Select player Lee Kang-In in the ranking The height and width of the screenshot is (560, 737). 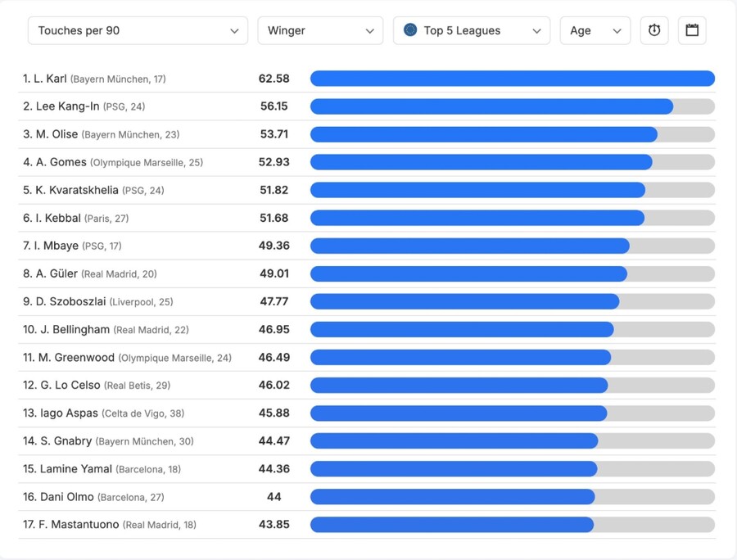pos(68,106)
